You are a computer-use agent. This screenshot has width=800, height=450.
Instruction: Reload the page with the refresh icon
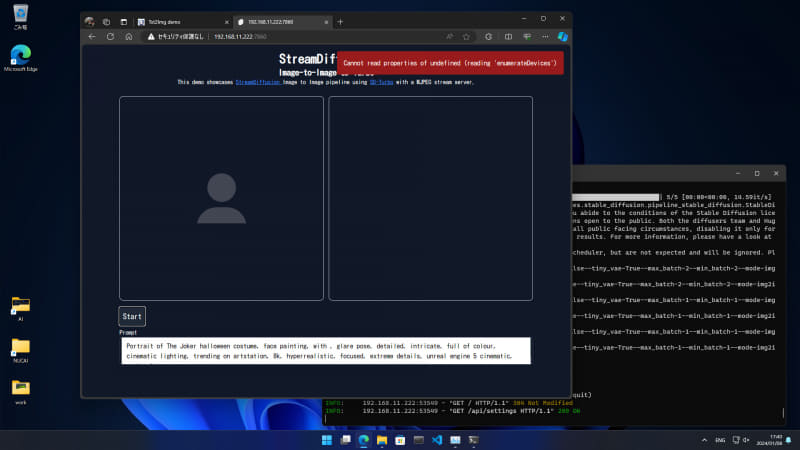[x=110, y=37]
